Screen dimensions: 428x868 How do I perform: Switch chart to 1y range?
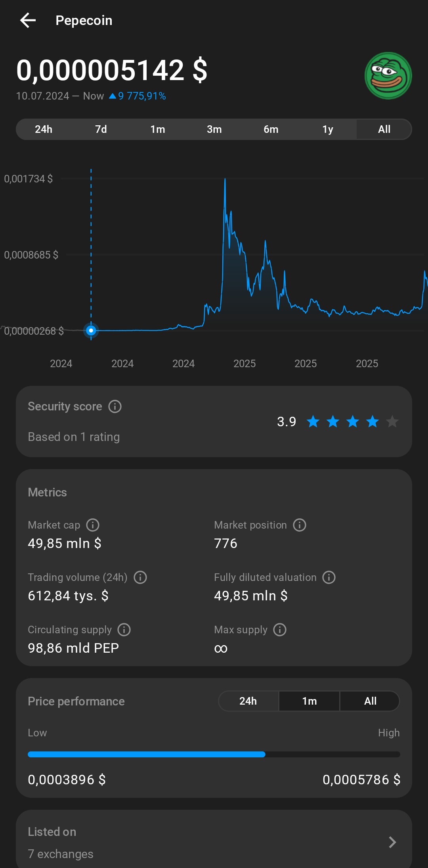(x=328, y=129)
